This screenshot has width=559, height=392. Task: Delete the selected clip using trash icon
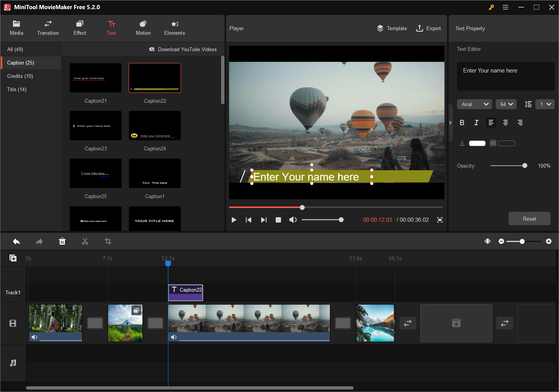point(62,241)
